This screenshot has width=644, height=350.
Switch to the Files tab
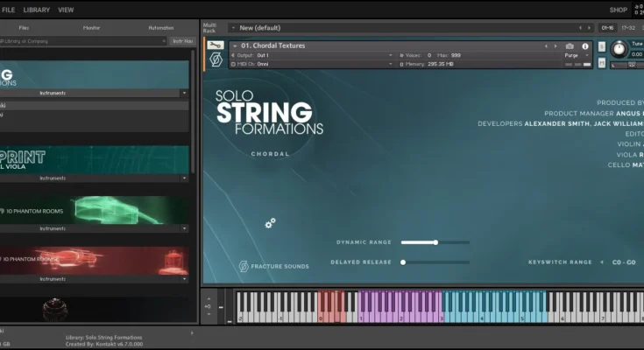click(24, 28)
